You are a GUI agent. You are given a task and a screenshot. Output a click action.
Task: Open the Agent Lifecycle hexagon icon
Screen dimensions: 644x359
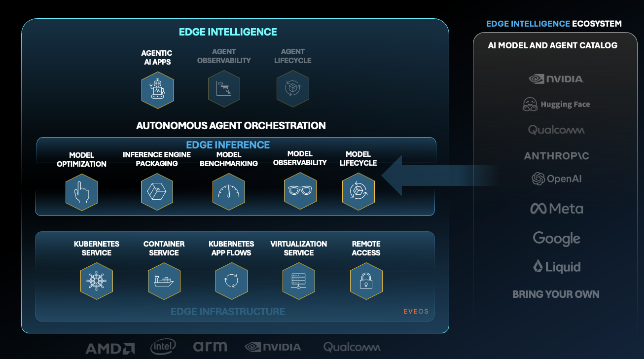tap(292, 89)
